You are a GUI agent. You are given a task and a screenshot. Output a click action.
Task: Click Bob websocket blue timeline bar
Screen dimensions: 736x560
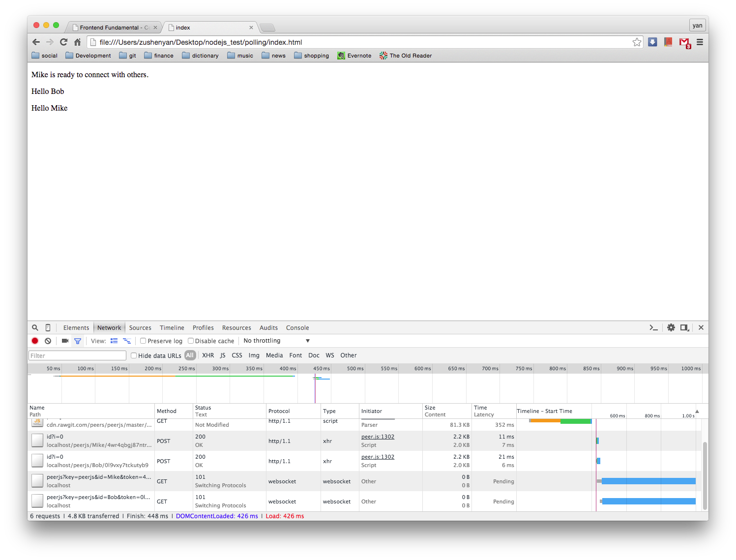[649, 501]
